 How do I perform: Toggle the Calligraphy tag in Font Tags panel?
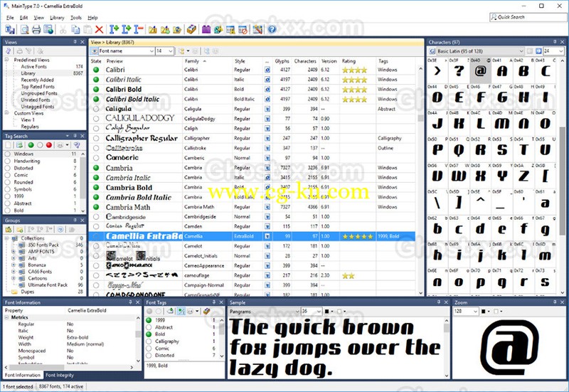pos(149,341)
